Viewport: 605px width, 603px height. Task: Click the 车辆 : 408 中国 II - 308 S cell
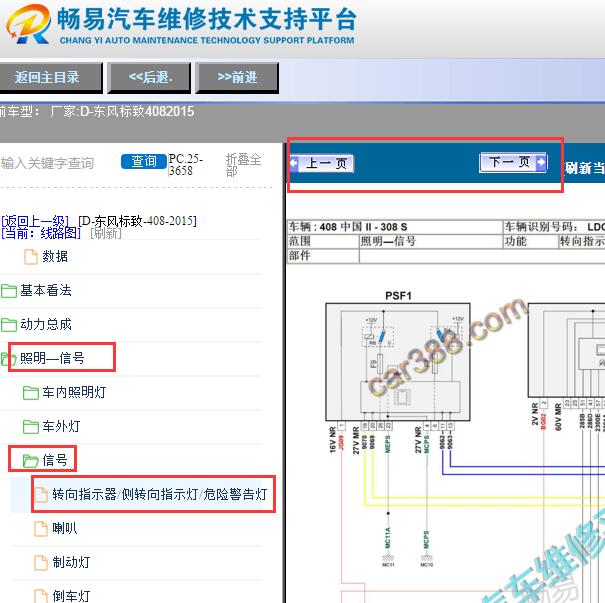click(x=395, y=227)
